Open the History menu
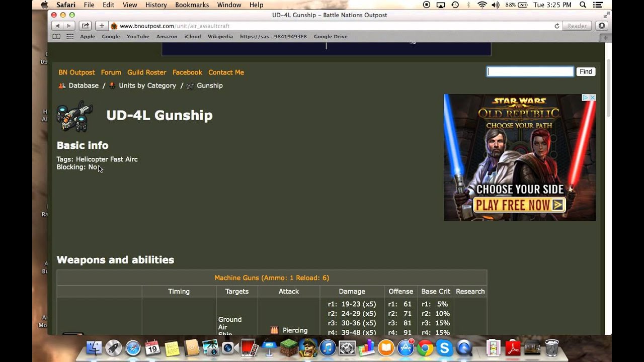Image resolution: width=644 pixels, height=362 pixels. coord(156,5)
